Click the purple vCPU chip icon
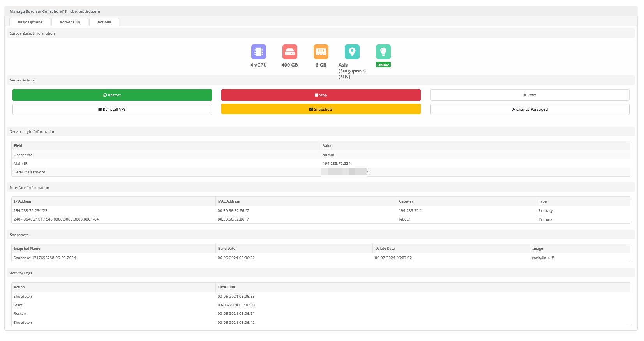Image resolution: width=644 pixels, height=341 pixels. (258, 52)
